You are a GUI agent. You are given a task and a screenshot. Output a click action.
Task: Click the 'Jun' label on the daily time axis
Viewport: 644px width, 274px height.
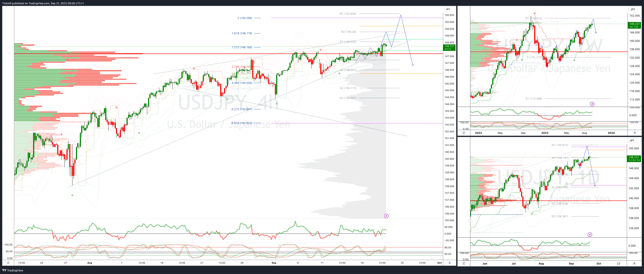485,263
